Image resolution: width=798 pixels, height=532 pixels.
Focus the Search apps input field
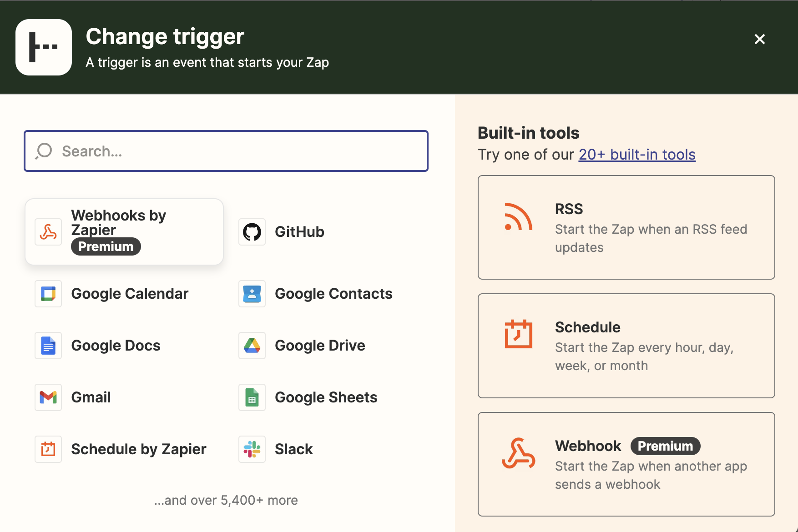(x=226, y=151)
